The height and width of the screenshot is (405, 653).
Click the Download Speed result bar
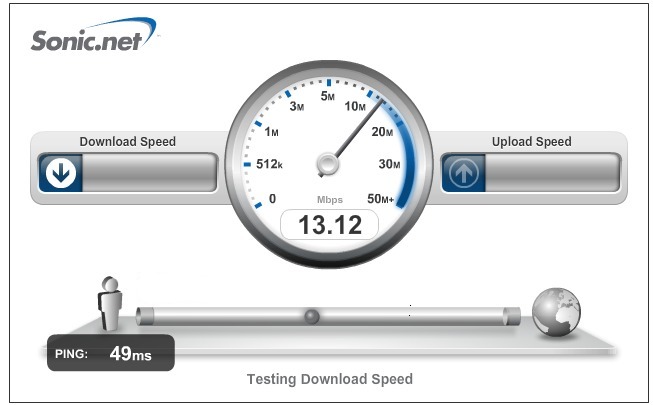(x=128, y=173)
